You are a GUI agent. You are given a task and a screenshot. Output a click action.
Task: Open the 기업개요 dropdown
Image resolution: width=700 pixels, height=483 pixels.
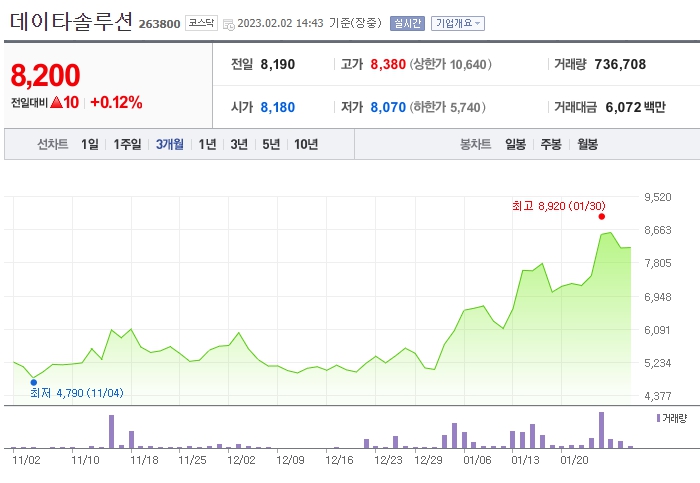[458, 23]
